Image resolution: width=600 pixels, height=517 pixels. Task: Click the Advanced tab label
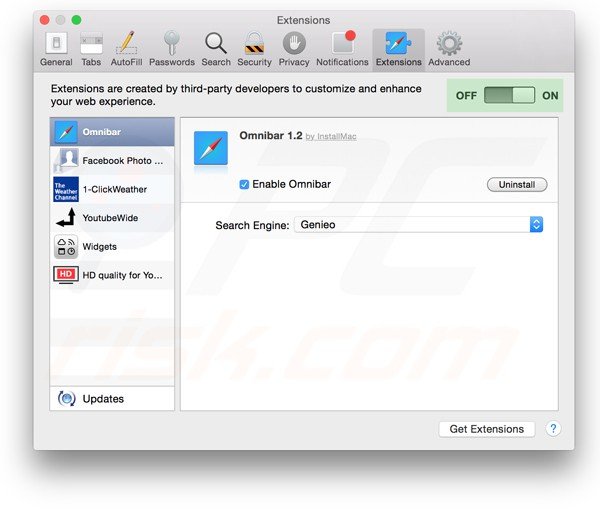pyautogui.click(x=449, y=62)
